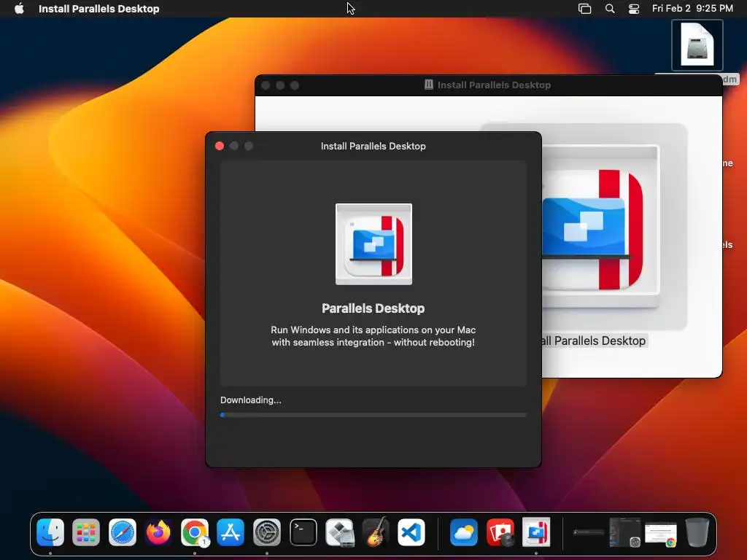Click the 'Parallels Desktop' heading in dialog
This screenshot has height=560, width=747.
point(373,308)
